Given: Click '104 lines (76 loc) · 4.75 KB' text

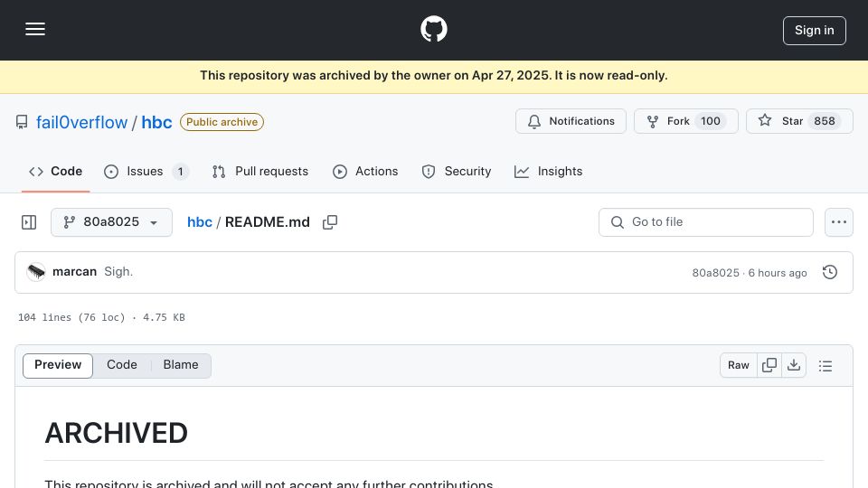Looking at the screenshot, I should pos(101,317).
